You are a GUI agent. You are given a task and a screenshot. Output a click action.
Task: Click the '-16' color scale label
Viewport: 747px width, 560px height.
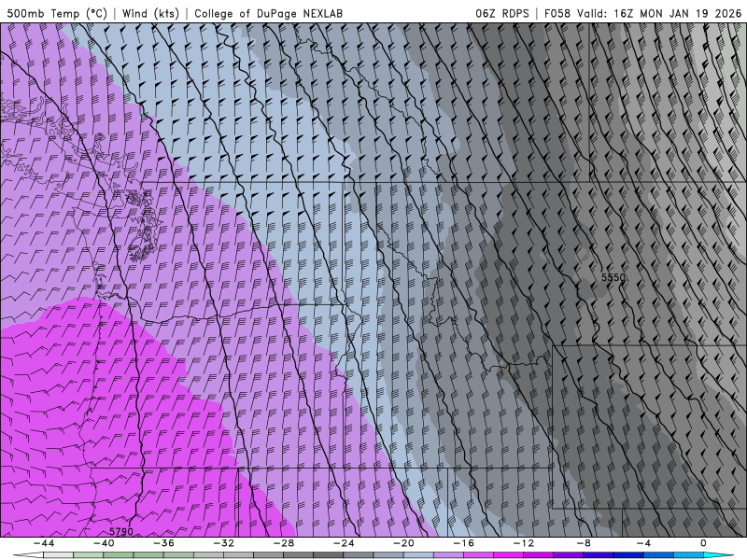point(463,543)
